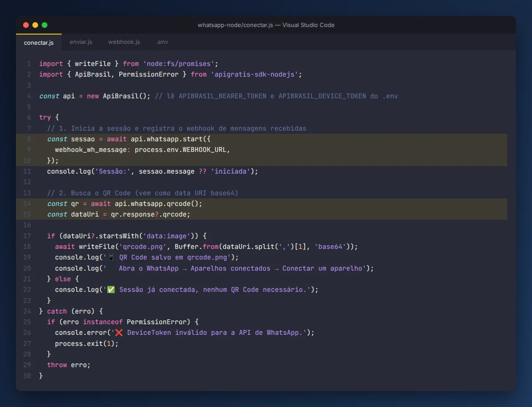
Task: Click line number 30 in the gutter
Action: tap(27, 376)
